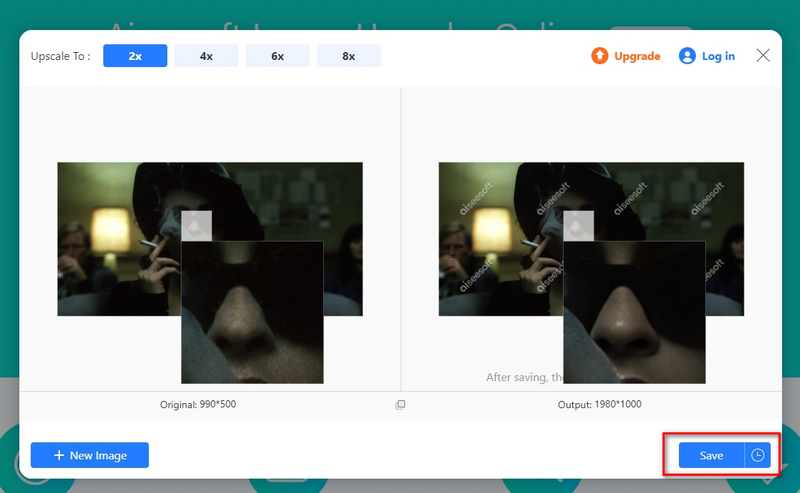Open the Upgrade link
Viewport: 800px width, 493px height.
pos(637,56)
